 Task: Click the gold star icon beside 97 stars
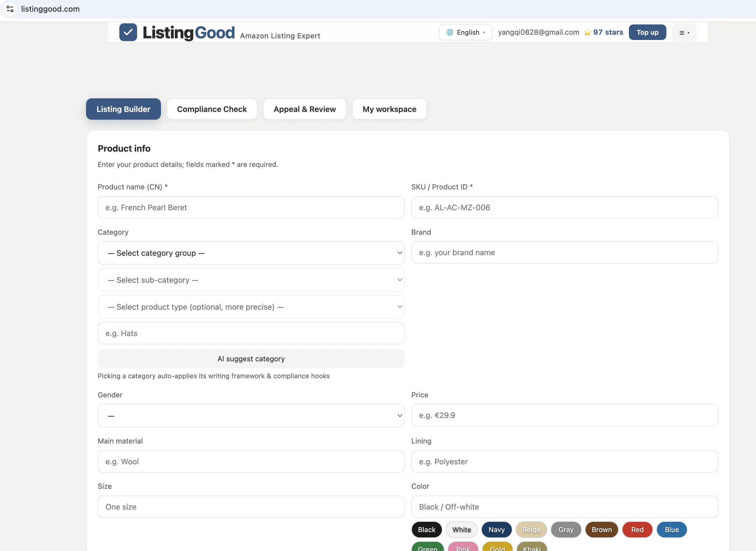tap(587, 32)
